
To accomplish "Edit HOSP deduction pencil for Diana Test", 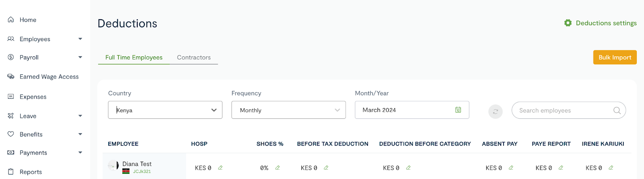I will (220, 168).
